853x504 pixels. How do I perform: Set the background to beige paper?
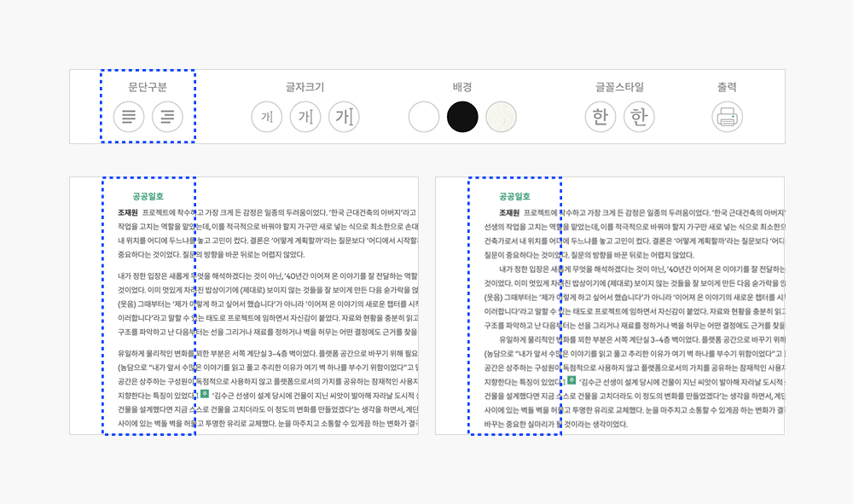pos(501,116)
